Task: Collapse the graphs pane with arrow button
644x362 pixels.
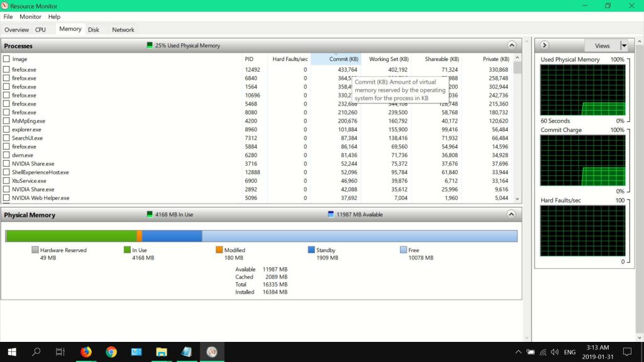Action: point(545,45)
